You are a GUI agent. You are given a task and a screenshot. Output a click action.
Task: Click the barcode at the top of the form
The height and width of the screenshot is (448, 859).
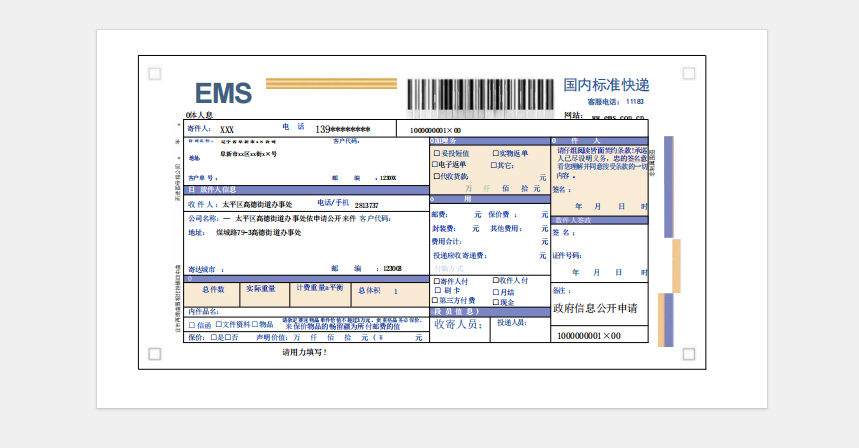(x=480, y=97)
